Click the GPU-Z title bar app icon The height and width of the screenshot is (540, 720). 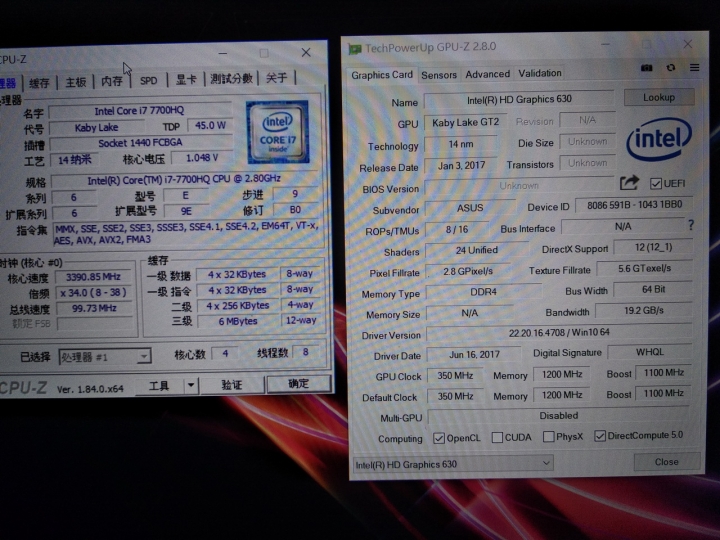tap(355, 49)
